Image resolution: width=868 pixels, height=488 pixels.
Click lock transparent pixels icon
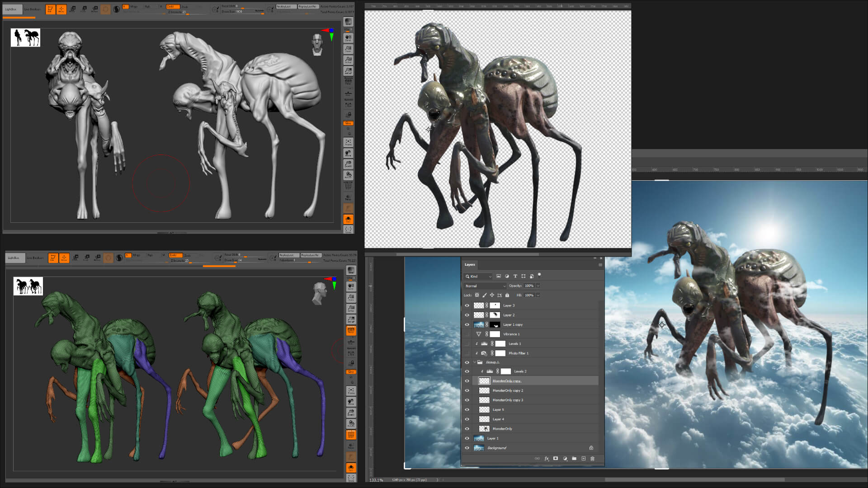(477, 296)
